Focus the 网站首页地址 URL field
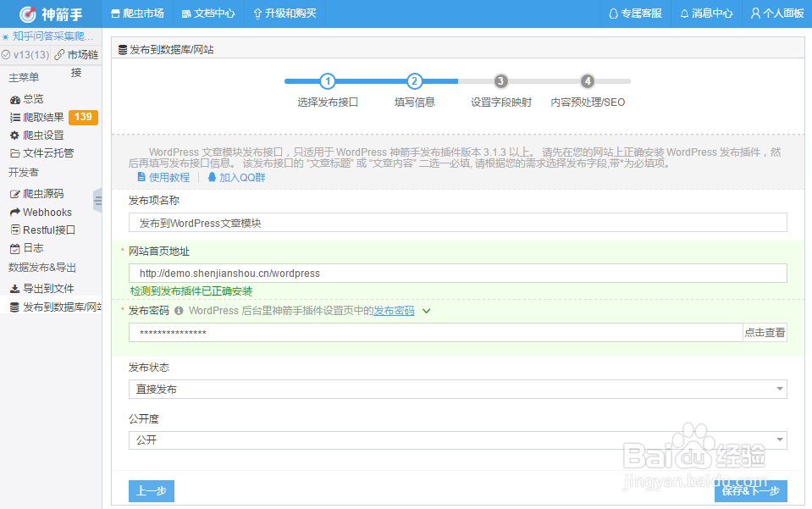Screen dimensions: 812x509 (458, 274)
